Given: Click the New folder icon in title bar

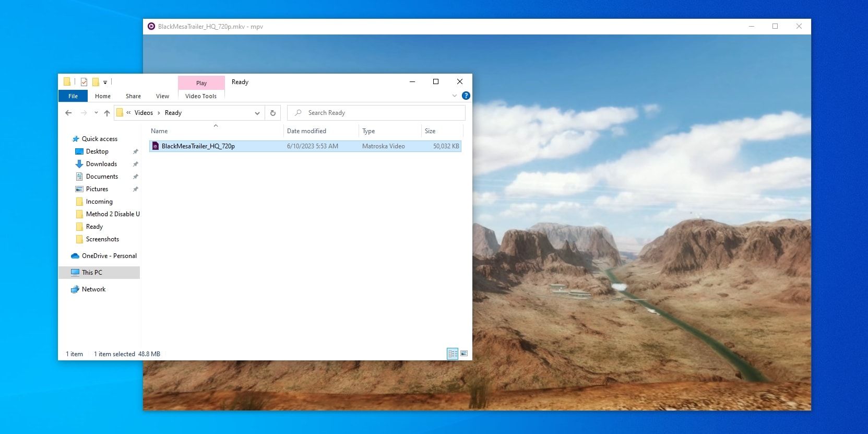Looking at the screenshot, I should coord(96,82).
